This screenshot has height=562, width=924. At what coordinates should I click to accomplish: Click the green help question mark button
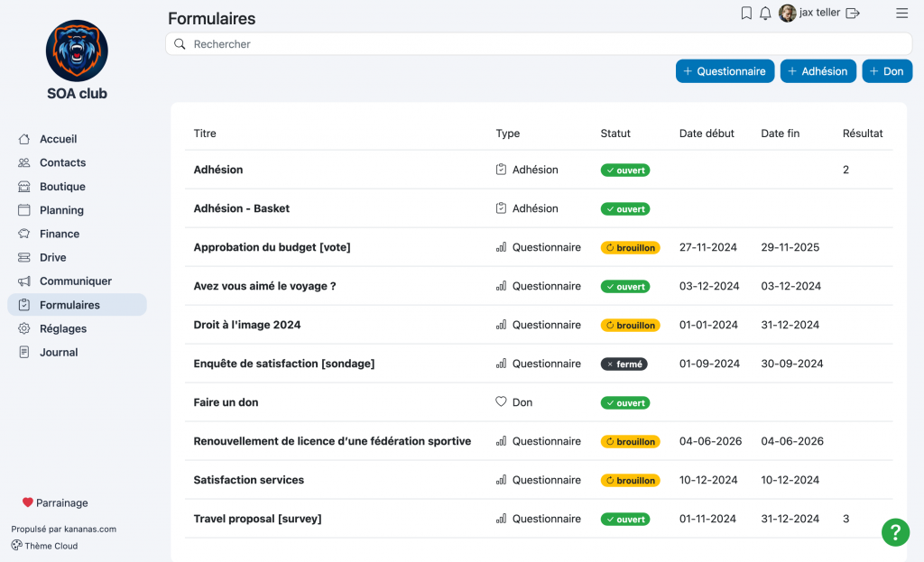pyautogui.click(x=895, y=532)
